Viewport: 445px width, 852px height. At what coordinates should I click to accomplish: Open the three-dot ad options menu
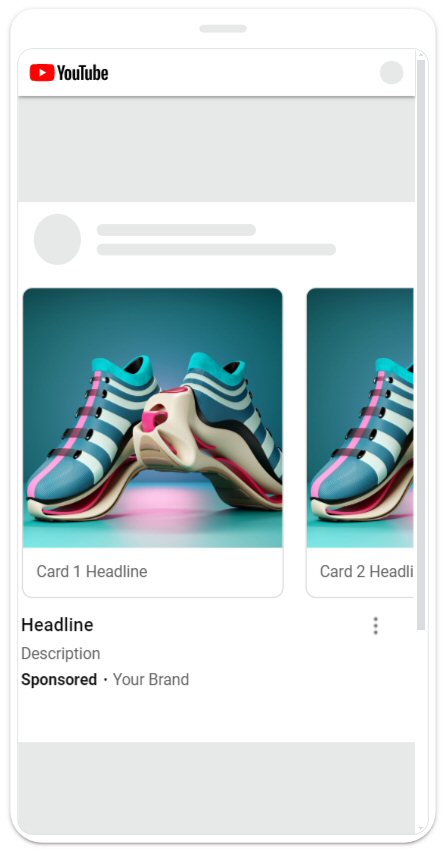coord(375,626)
